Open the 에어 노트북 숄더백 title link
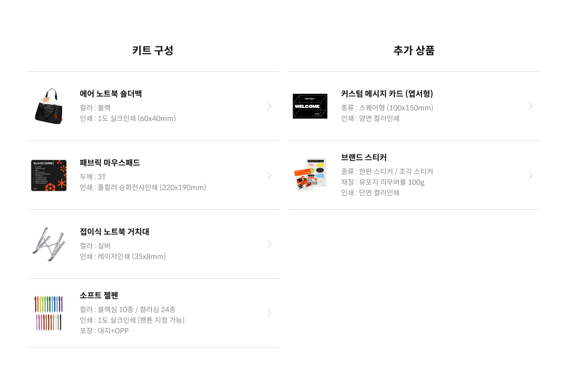This screenshot has height=392, width=567. coord(111,94)
